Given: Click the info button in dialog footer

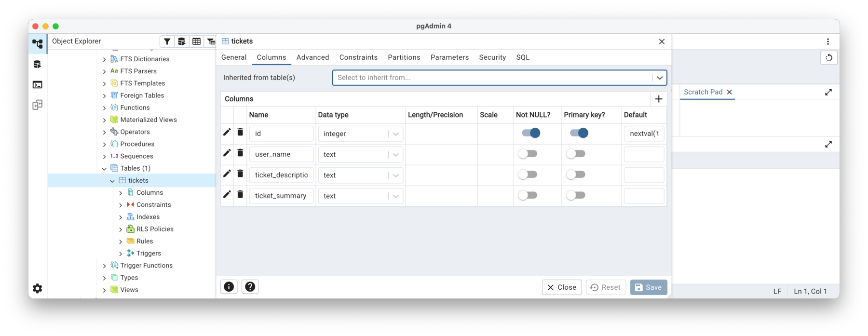Looking at the screenshot, I should [x=229, y=287].
